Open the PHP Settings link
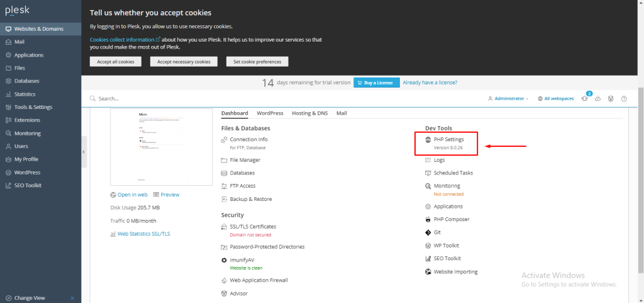This screenshot has width=644, height=303. point(448,139)
